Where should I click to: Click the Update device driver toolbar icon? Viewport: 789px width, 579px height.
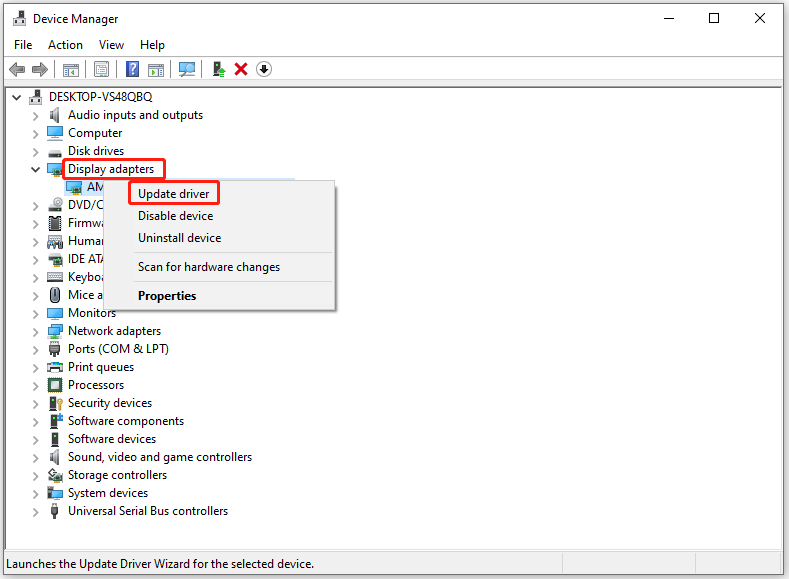pyautogui.click(x=219, y=69)
